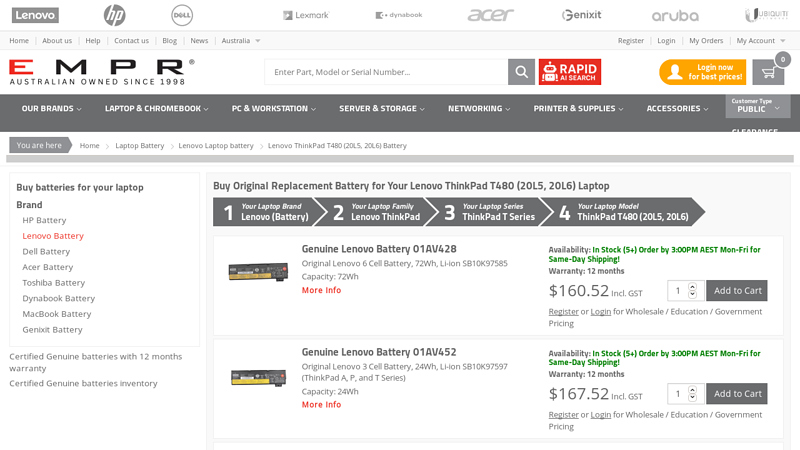The image size is (800, 450).
Task: Open Accessories menu
Action: point(678,109)
